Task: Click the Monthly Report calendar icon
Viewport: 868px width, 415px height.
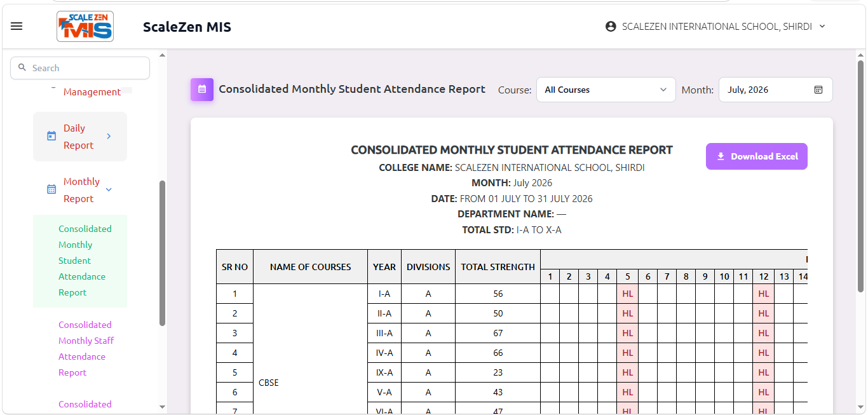Action: [51, 189]
